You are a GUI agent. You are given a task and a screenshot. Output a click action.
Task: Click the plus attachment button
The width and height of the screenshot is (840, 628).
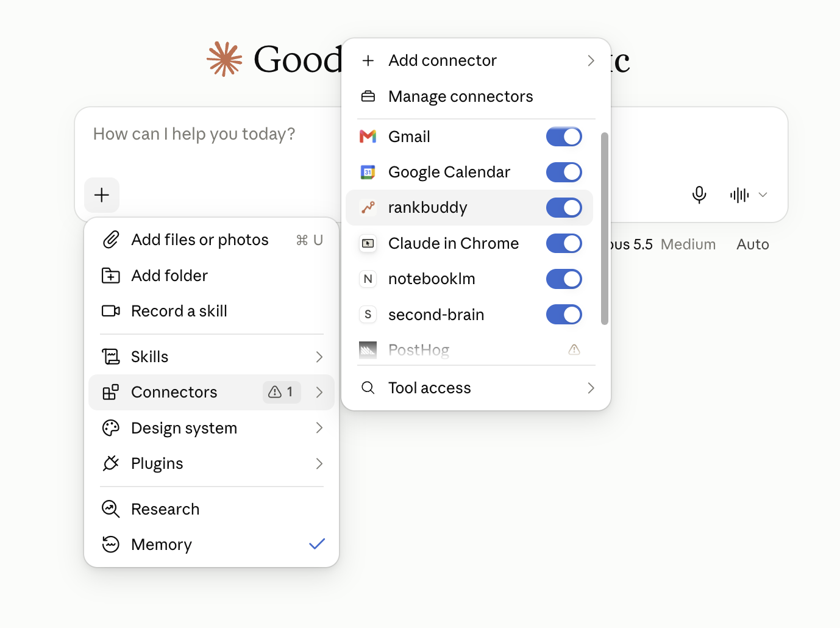(102, 195)
